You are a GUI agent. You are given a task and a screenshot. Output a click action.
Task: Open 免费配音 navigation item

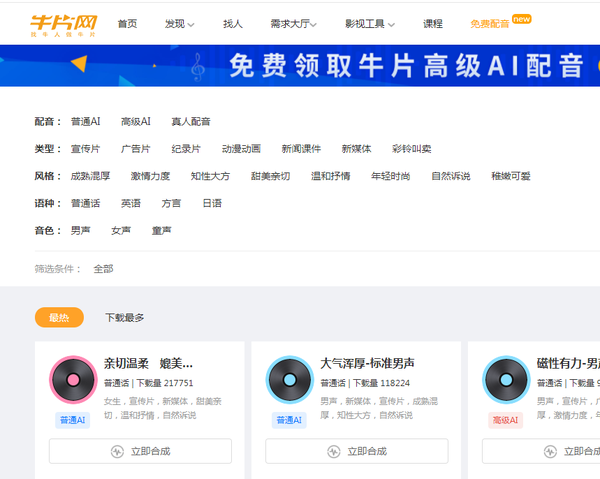490,24
